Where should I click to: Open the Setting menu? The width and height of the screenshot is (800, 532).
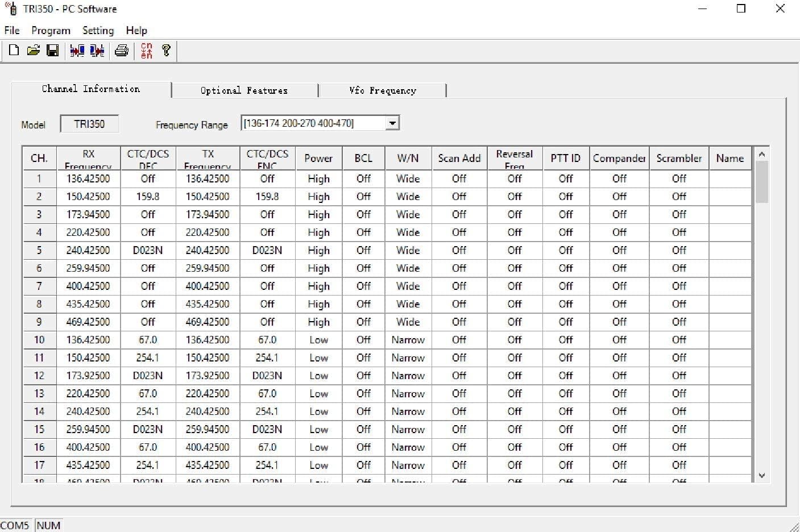point(97,30)
